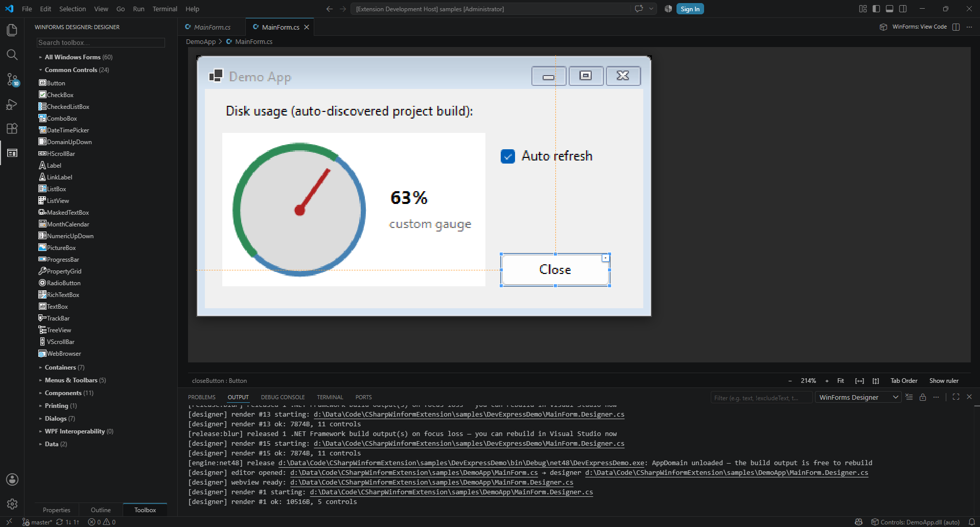This screenshot has height=527, width=980.
Task: Switch to the Properties tab in sidebar
Action: pyautogui.click(x=57, y=510)
